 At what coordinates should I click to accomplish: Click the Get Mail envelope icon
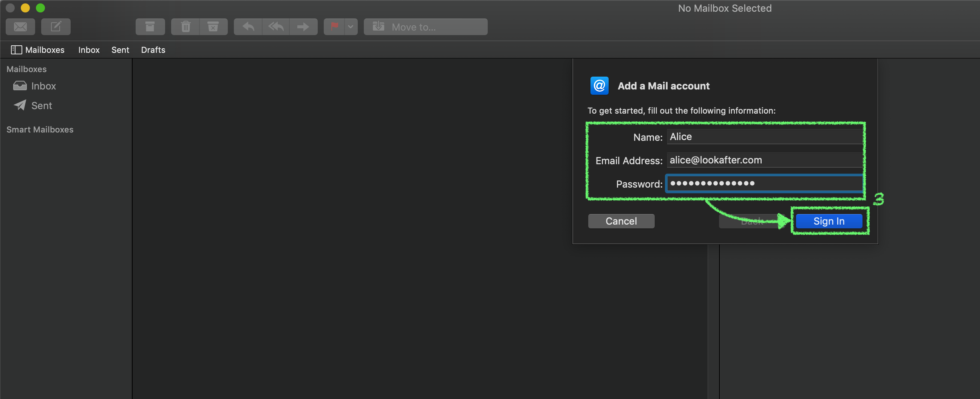(x=20, y=27)
